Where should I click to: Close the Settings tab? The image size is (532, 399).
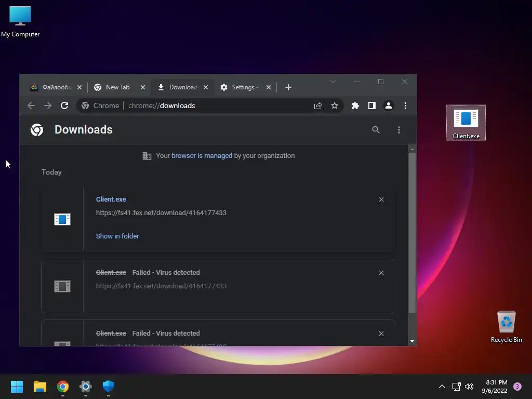269,87
